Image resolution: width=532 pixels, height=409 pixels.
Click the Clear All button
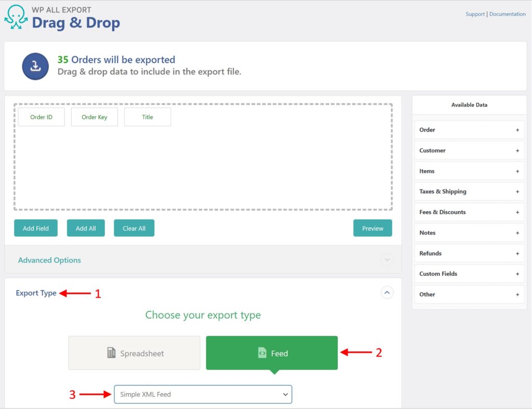(x=134, y=228)
